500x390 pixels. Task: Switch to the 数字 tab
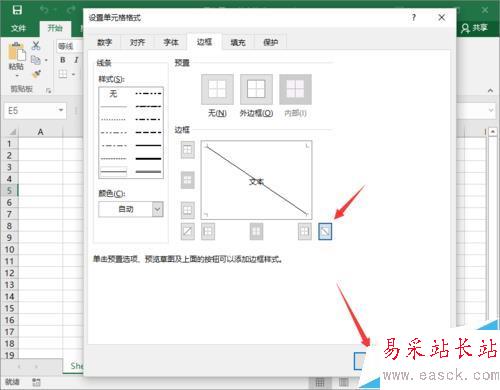pos(104,42)
